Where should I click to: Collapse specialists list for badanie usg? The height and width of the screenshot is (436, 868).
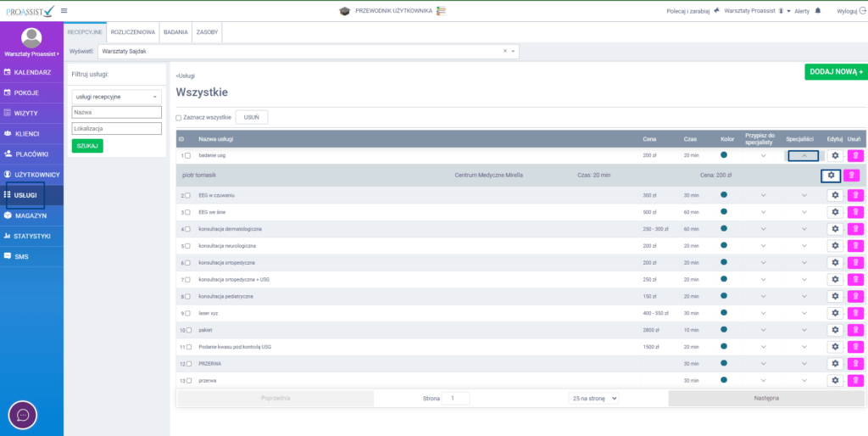pyautogui.click(x=804, y=155)
